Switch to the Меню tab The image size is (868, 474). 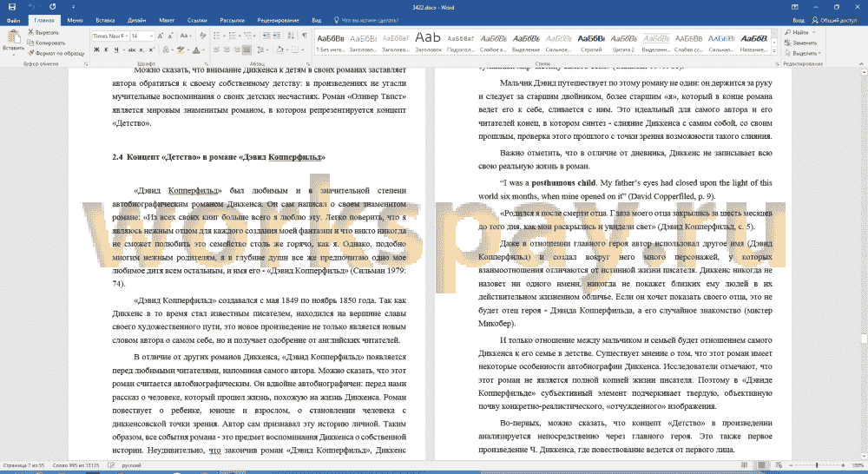click(75, 21)
